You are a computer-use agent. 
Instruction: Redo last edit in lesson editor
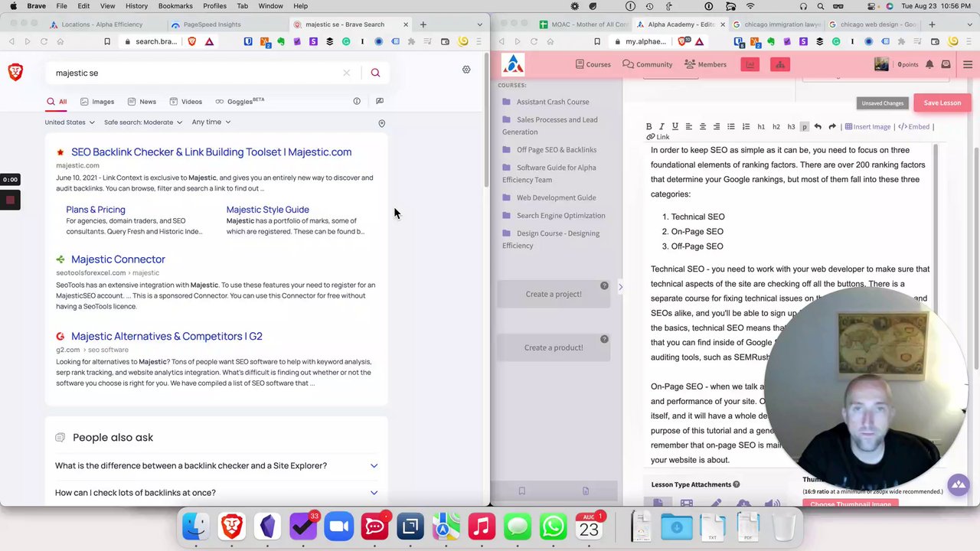pos(832,127)
